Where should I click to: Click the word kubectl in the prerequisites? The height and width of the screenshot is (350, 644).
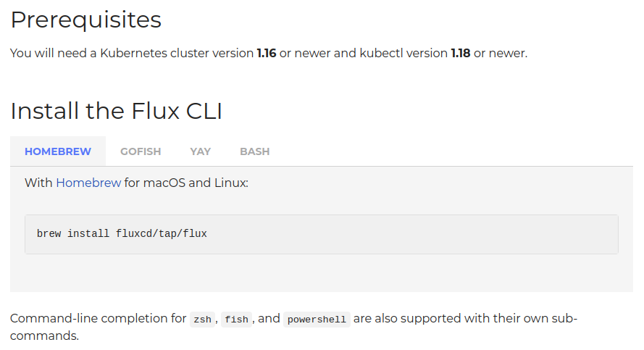pos(381,54)
